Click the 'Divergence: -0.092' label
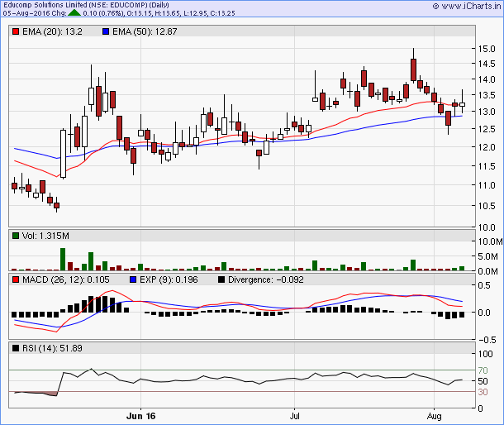The image size is (504, 425). [x=266, y=279]
